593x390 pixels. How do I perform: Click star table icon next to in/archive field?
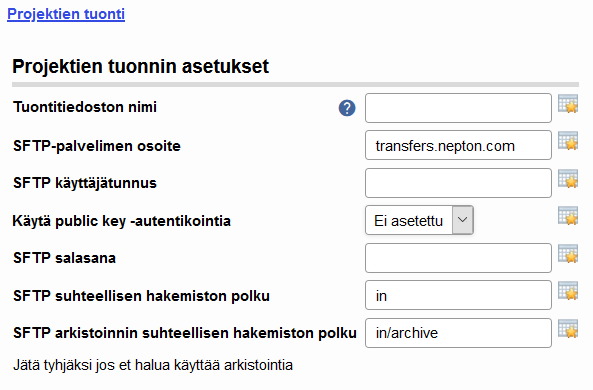[x=568, y=328]
